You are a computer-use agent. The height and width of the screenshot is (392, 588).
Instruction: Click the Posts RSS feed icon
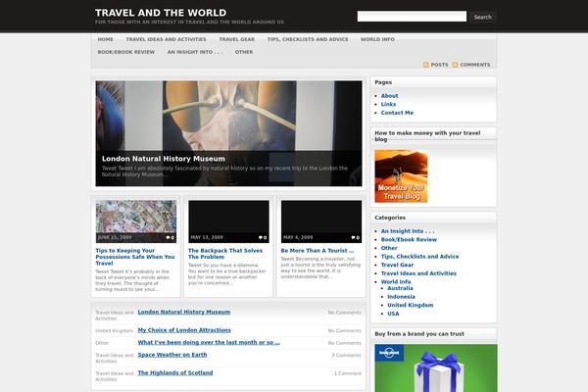[x=426, y=65]
